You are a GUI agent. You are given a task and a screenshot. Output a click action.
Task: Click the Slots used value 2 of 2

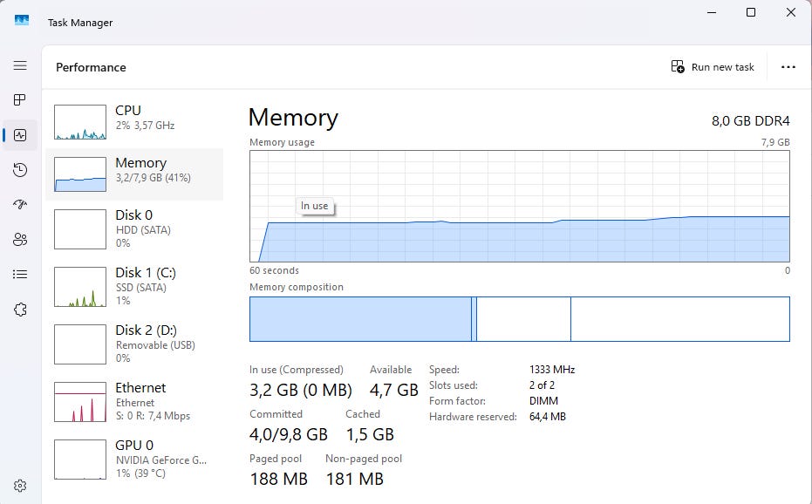pos(542,385)
